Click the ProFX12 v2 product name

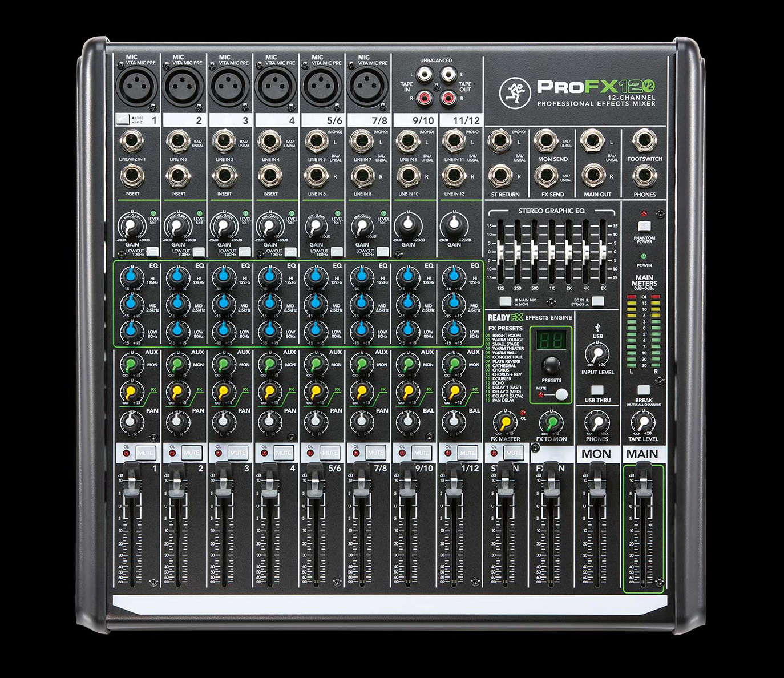596,87
